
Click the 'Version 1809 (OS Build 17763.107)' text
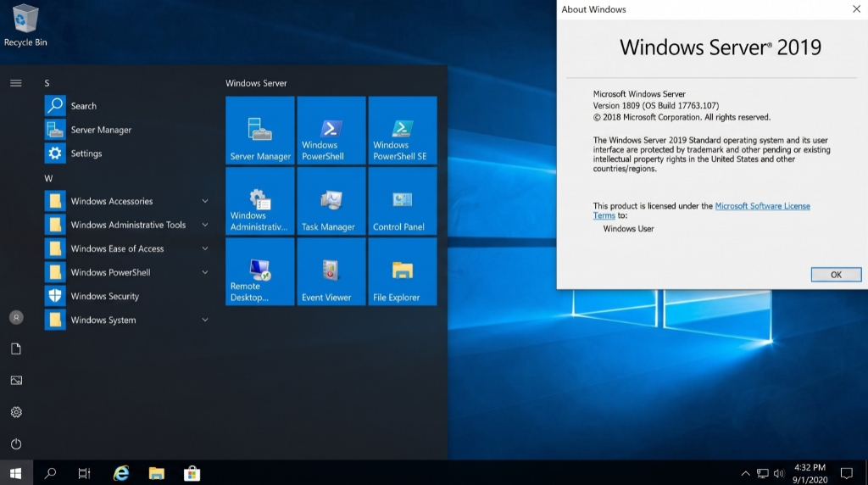pyautogui.click(x=656, y=105)
